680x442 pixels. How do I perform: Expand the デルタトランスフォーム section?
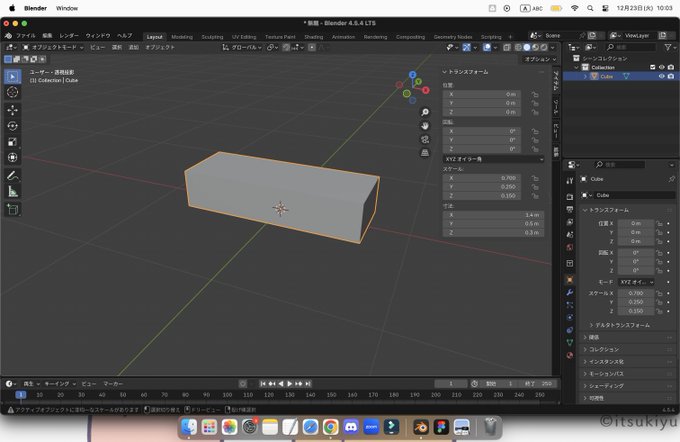pyautogui.click(x=620, y=325)
